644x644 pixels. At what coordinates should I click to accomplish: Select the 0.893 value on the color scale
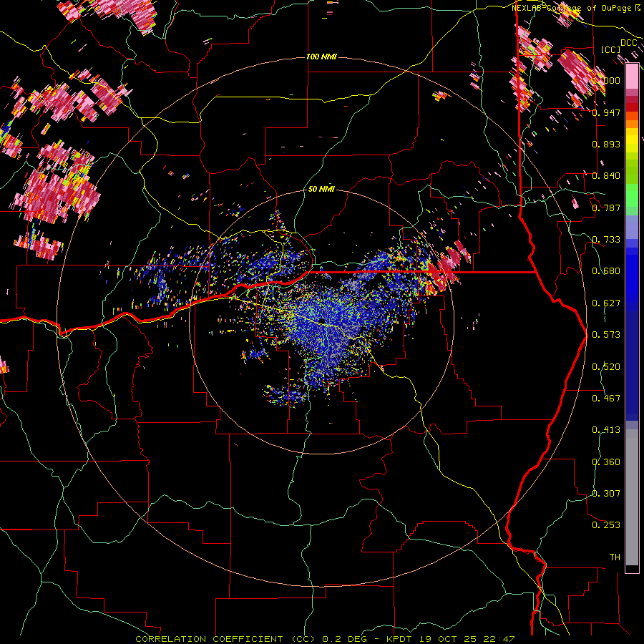coord(606,144)
